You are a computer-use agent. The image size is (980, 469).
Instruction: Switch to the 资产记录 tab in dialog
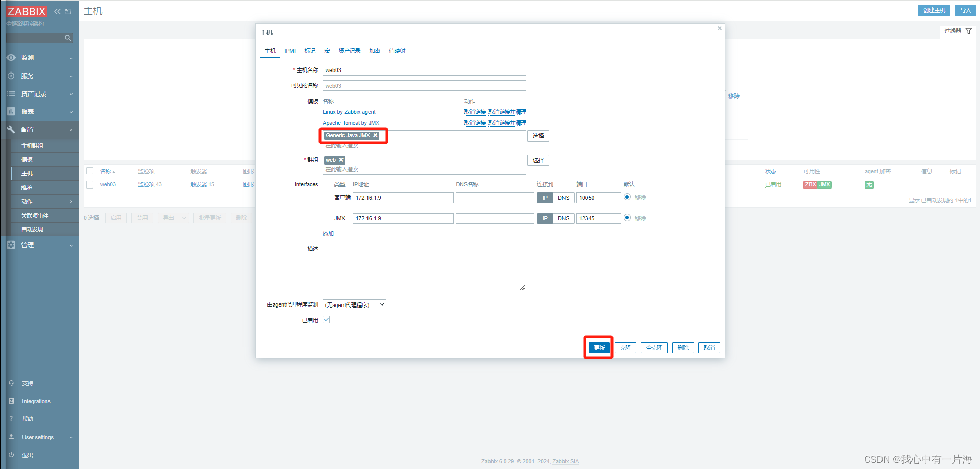(350, 51)
